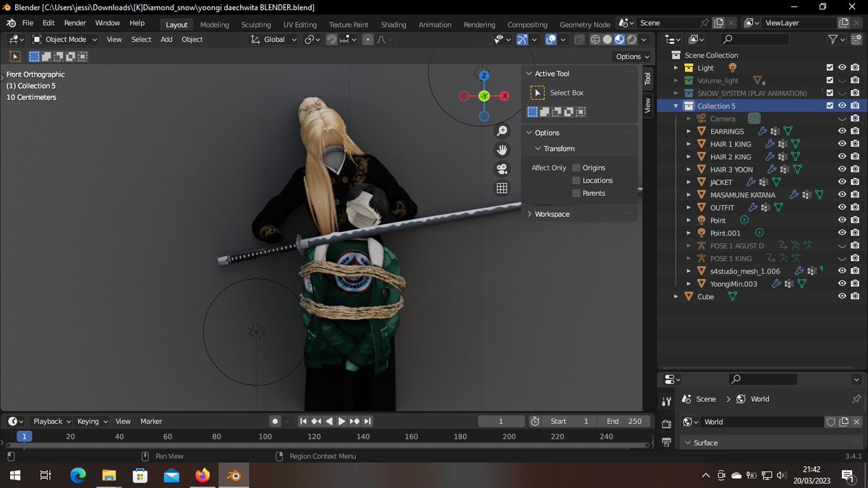Viewport: 868px width, 488px height.
Task: Open Tool properties tab icon
Action: (x=667, y=401)
